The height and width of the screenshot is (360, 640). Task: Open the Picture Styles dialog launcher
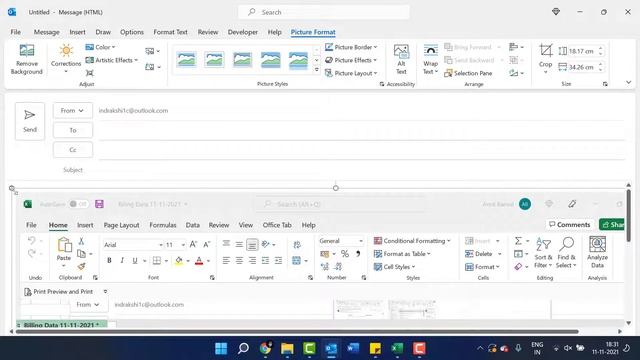[382, 84]
